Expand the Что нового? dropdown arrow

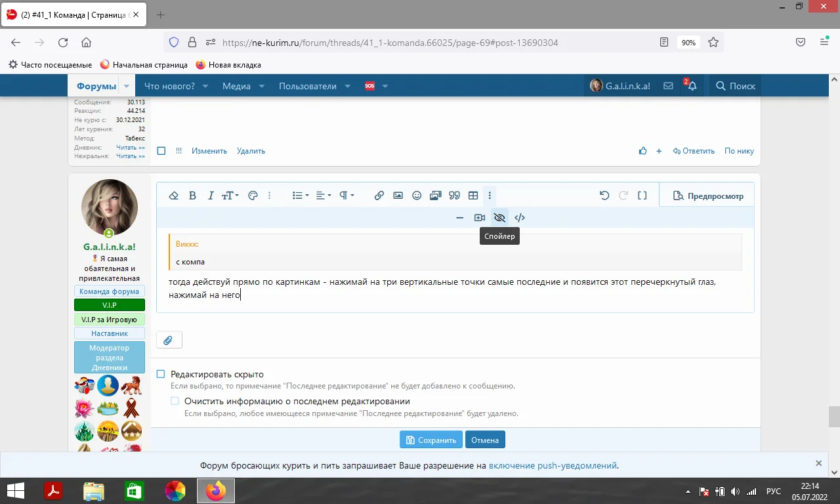coord(205,86)
